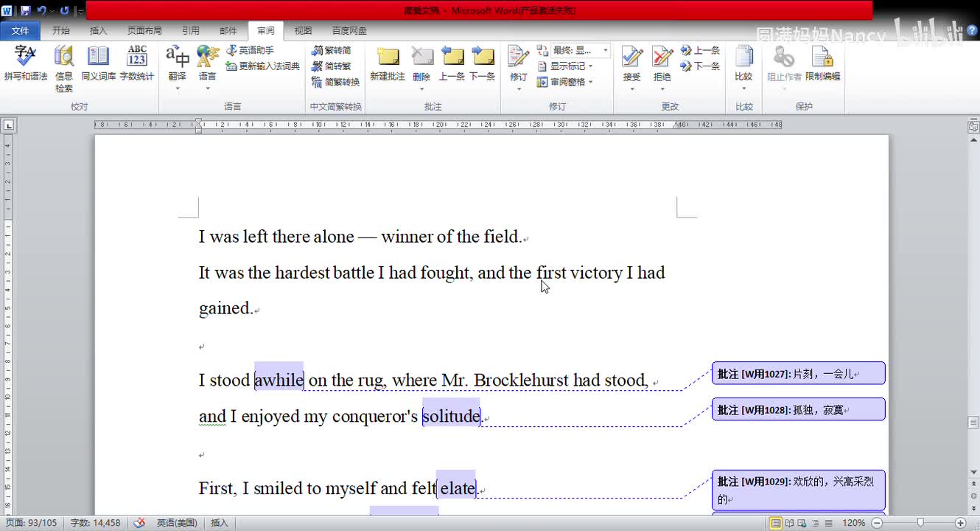Click the tab selector at ruler corner
This screenshot has width=980, height=531.
(x=9, y=125)
